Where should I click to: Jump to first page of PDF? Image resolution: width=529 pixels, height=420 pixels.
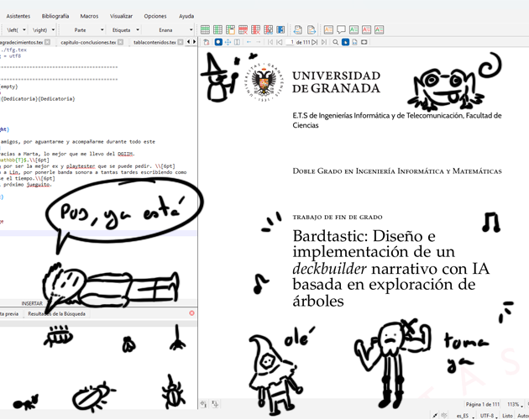point(270,42)
